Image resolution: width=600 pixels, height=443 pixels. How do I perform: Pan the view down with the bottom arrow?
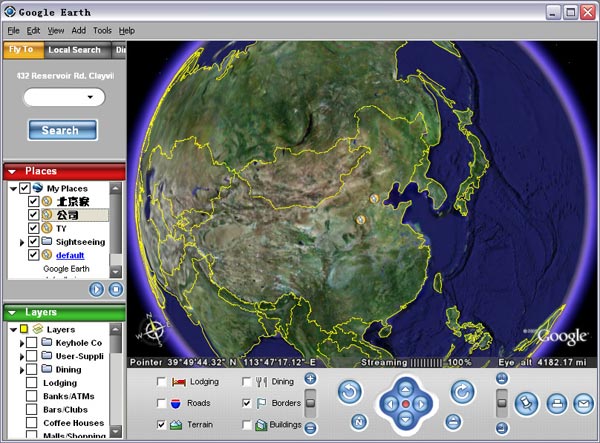coord(406,419)
